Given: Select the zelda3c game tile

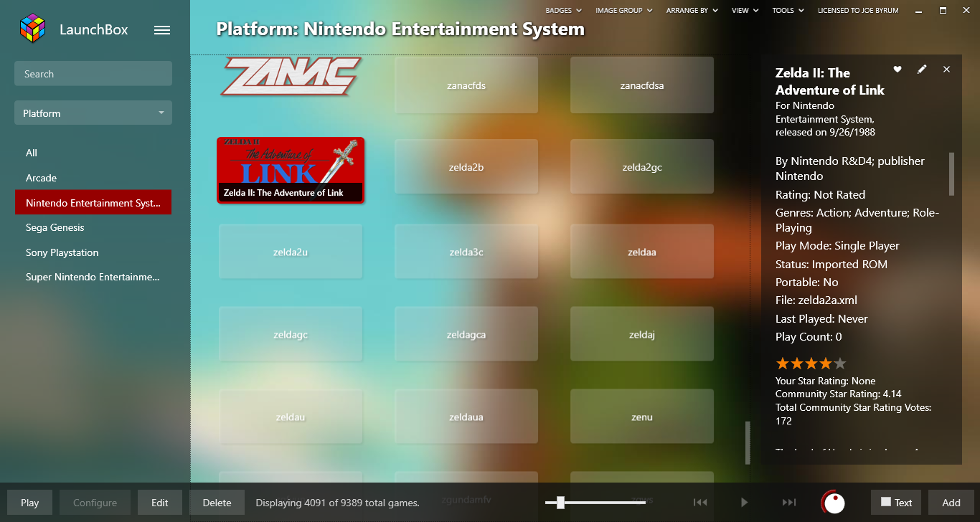Looking at the screenshot, I should tap(466, 252).
